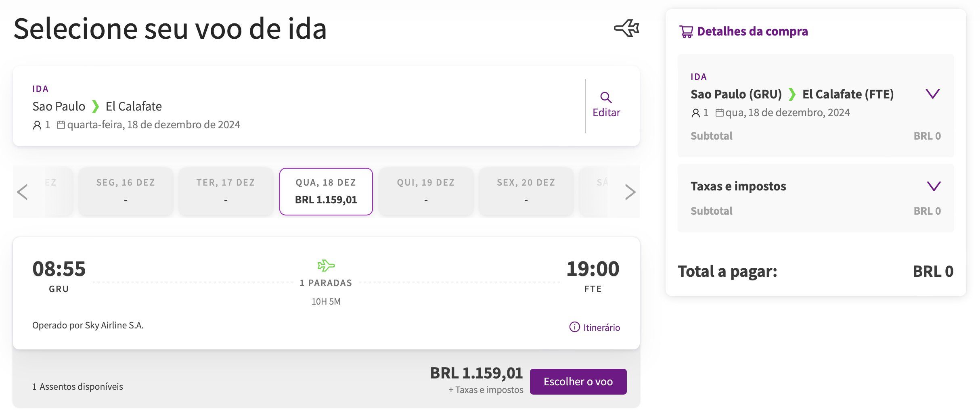Switch to the QUI, 19 DEZ date tab
980x418 pixels.
pyautogui.click(x=426, y=191)
